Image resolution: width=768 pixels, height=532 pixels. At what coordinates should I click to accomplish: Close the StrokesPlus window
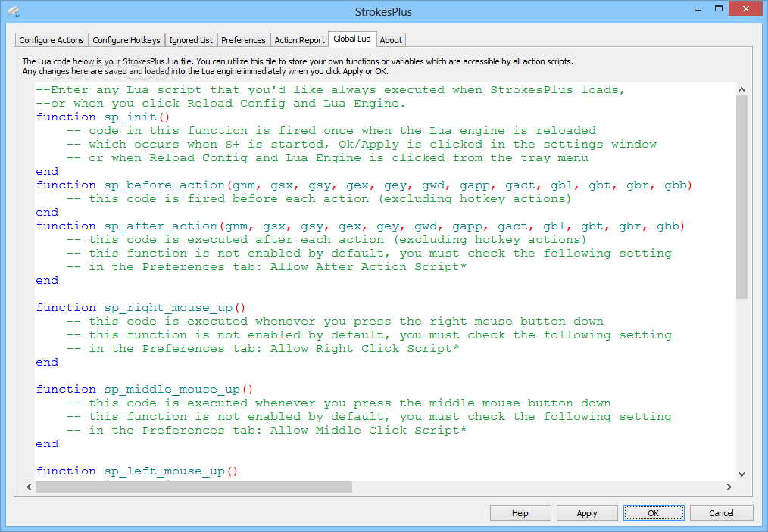(746, 9)
